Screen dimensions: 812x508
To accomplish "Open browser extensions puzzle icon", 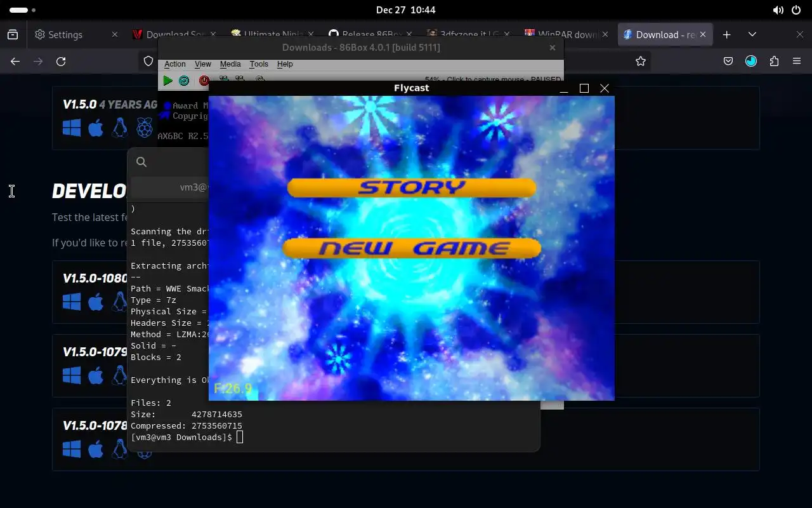I will pyautogui.click(x=774, y=61).
